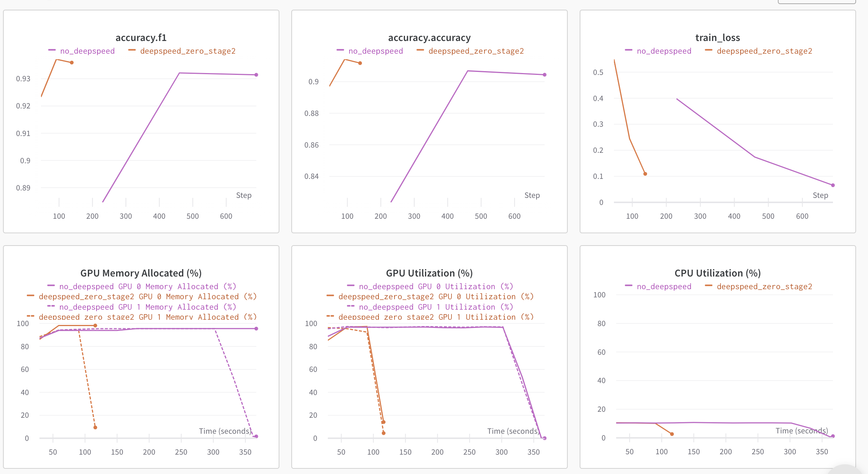Image resolution: width=868 pixels, height=474 pixels.
Task: Click purple endpoint marker in train_loss chart
Action: [833, 185]
